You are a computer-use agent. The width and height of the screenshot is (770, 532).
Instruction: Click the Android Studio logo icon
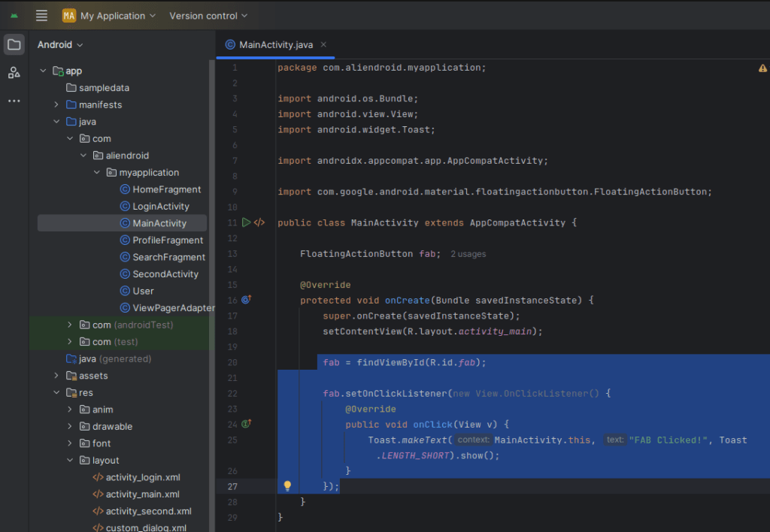[14, 16]
